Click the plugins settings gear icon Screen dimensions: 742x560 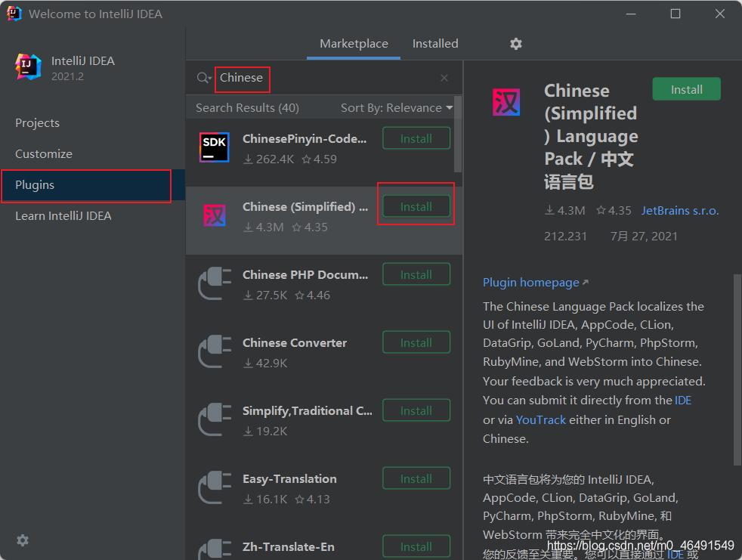pos(515,44)
